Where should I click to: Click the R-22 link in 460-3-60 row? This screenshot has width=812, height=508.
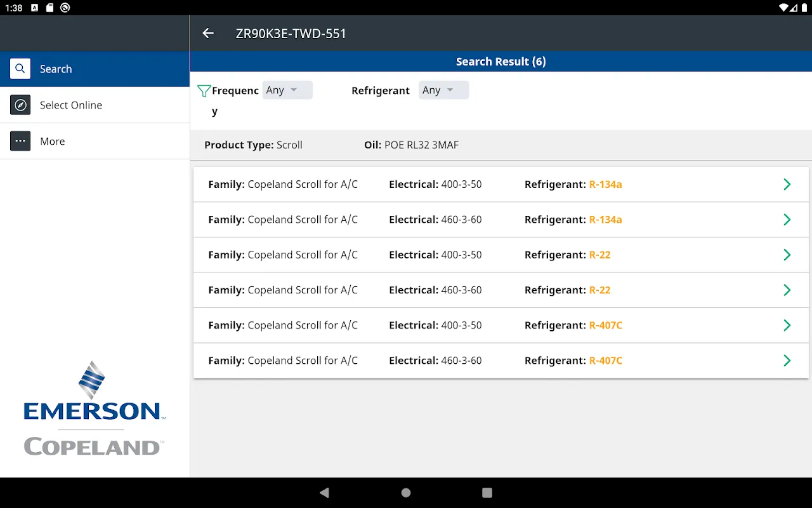[x=599, y=290]
